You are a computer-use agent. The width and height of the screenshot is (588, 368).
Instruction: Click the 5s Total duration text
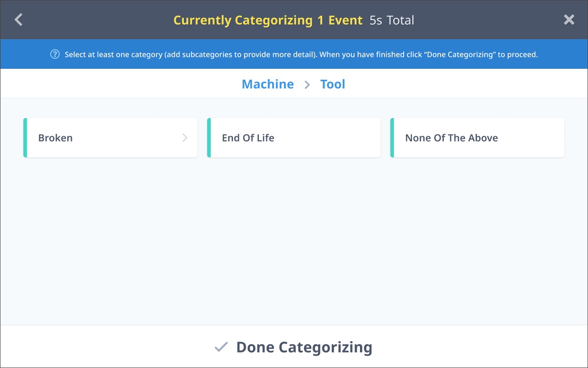(392, 20)
